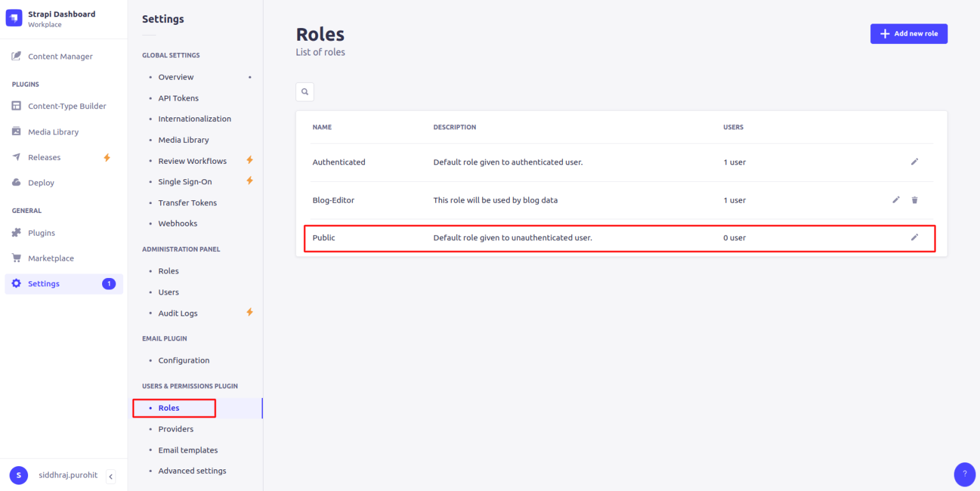
Task: Collapse the sidebar with the chevron control
Action: point(110,476)
